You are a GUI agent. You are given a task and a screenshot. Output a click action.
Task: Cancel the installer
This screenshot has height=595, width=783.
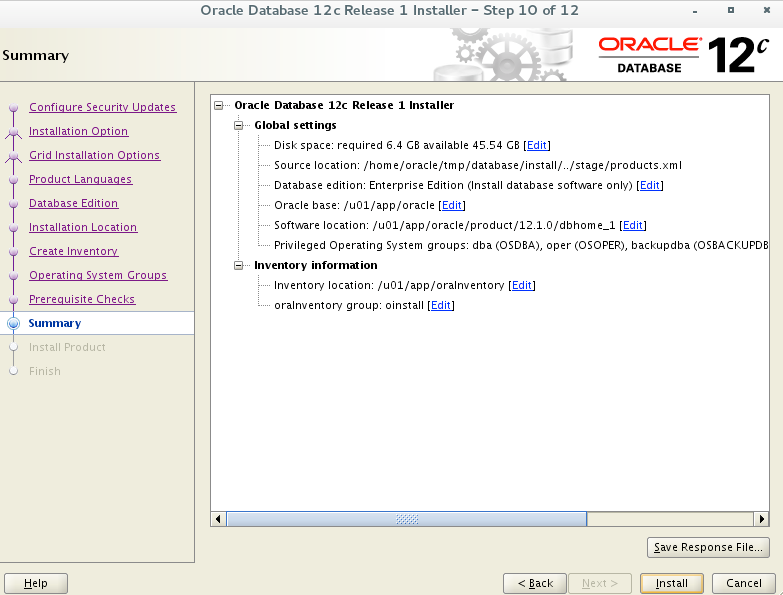[x=744, y=583]
